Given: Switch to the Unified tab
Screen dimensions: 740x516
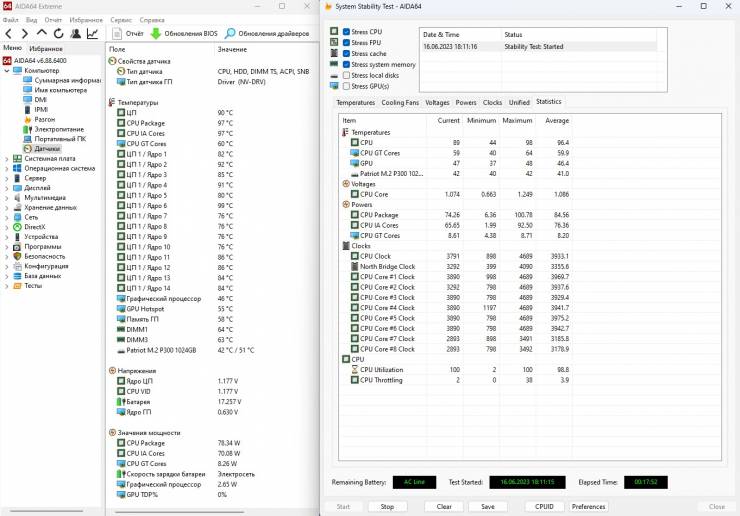Looking at the screenshot, I should pyautogui.click(x=519, y=102).
